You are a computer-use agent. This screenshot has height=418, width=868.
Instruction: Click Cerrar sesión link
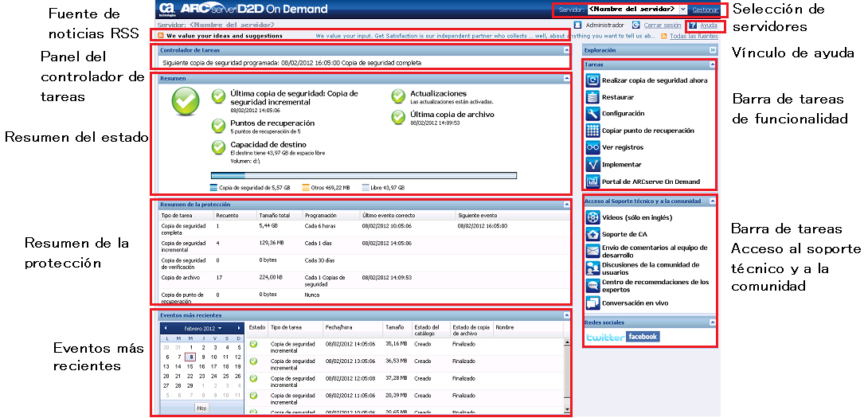click(x=663, y=25)
